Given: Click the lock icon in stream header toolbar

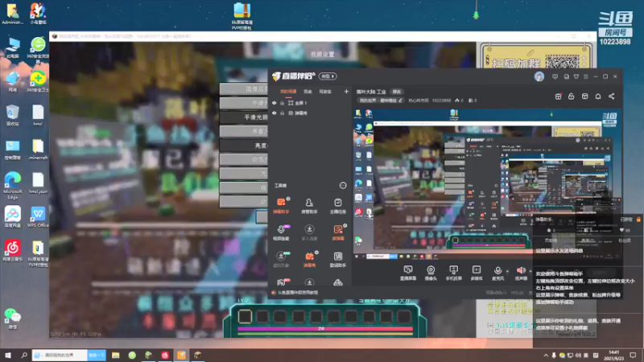Looking at the screenshot, I should [572, 97].
